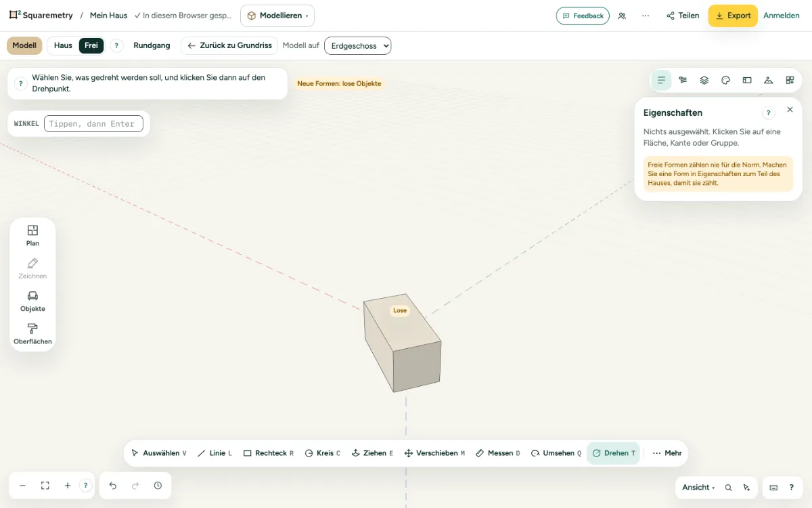This screenshot has height=508, width=812.
Task: Open the Objekte section in sidebar
Action: [32, 301]
